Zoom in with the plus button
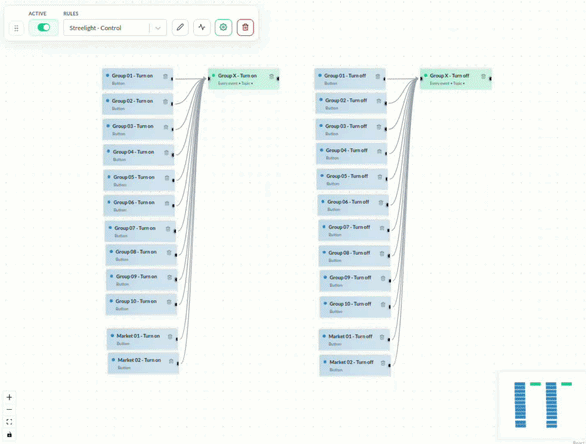This screenshot has height=444, width=586. point(9,397)
